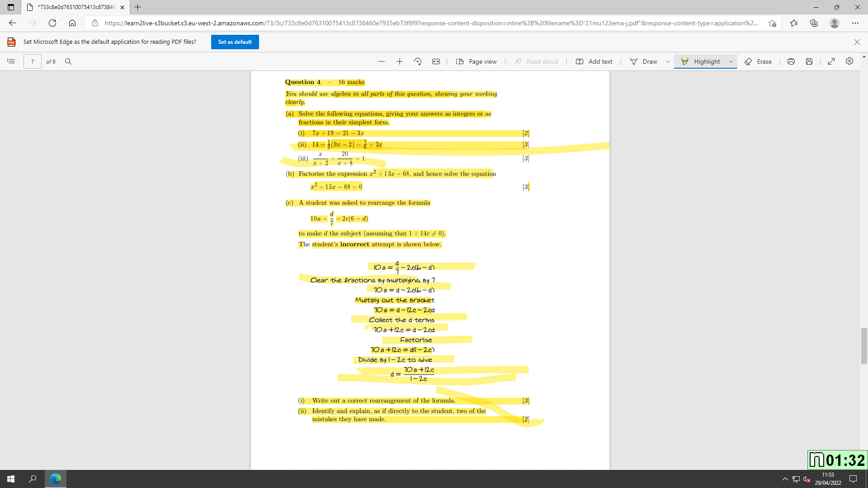Screen dimensions: 868x488
Task: Select the Add text tool
Action: 594,61
